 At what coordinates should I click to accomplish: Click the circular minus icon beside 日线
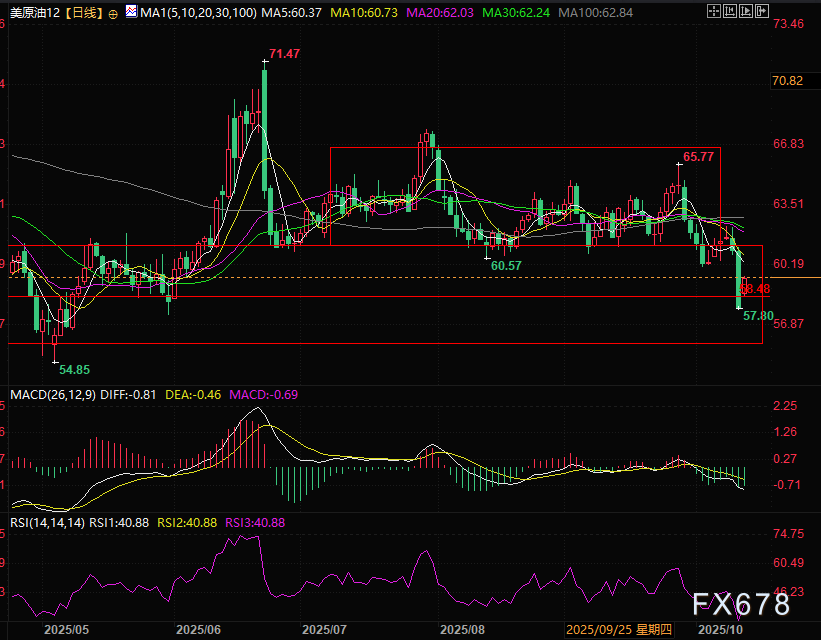coord(113,14)
